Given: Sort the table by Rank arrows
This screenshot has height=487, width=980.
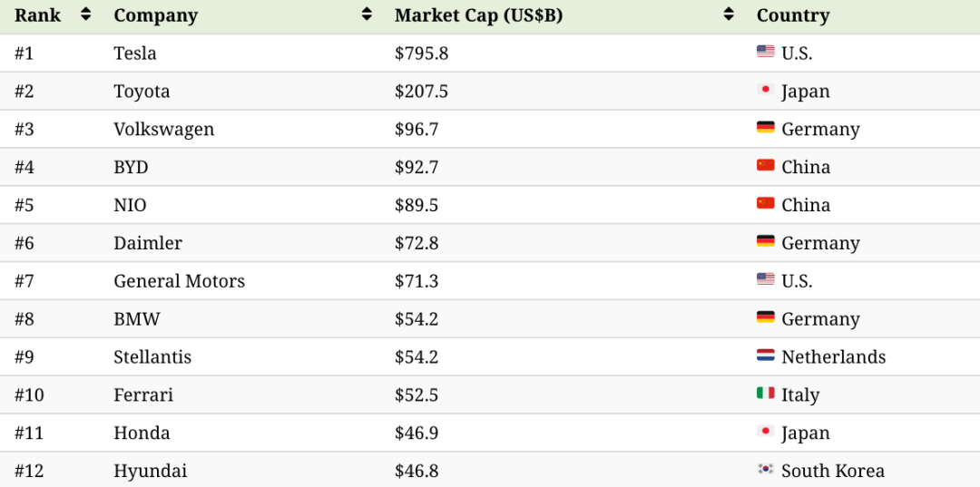Looking at the screenshot, I should (85, 15).
